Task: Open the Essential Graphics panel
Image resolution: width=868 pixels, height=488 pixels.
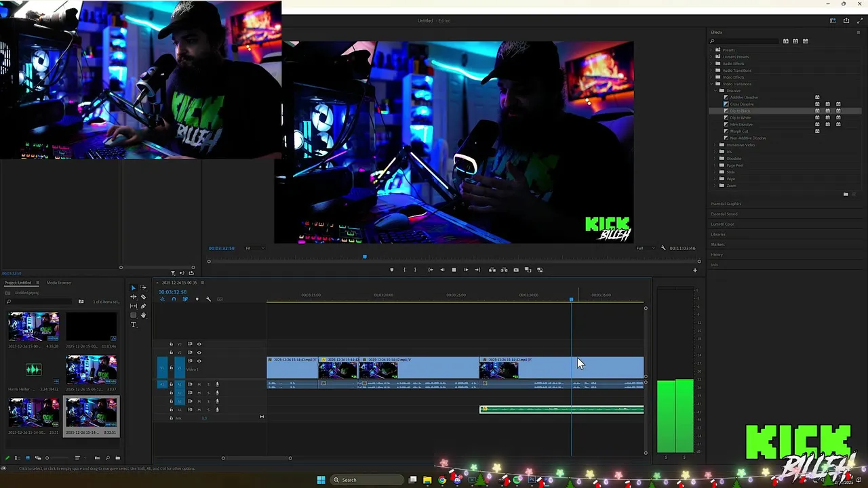Action: (x=726, y=204)
